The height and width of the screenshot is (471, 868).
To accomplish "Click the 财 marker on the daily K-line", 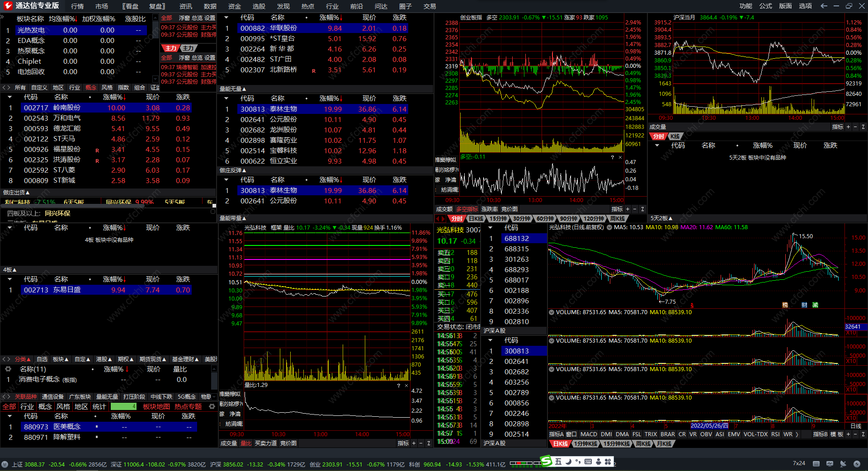I will pyautogui.click(x=804, y=305).
